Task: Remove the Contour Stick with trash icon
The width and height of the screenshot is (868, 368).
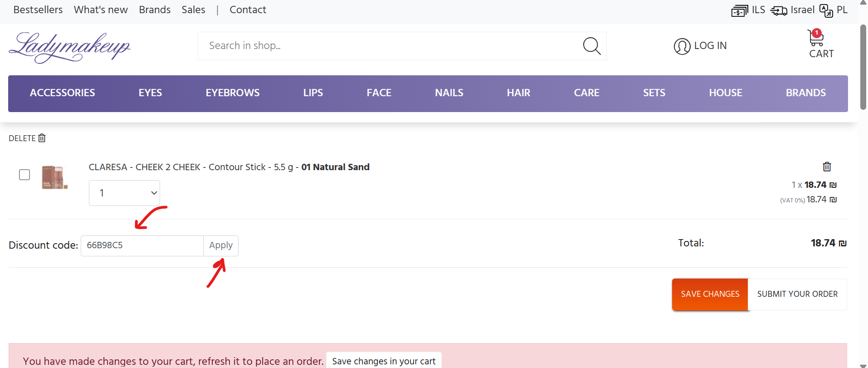Action: pos(827,167)
